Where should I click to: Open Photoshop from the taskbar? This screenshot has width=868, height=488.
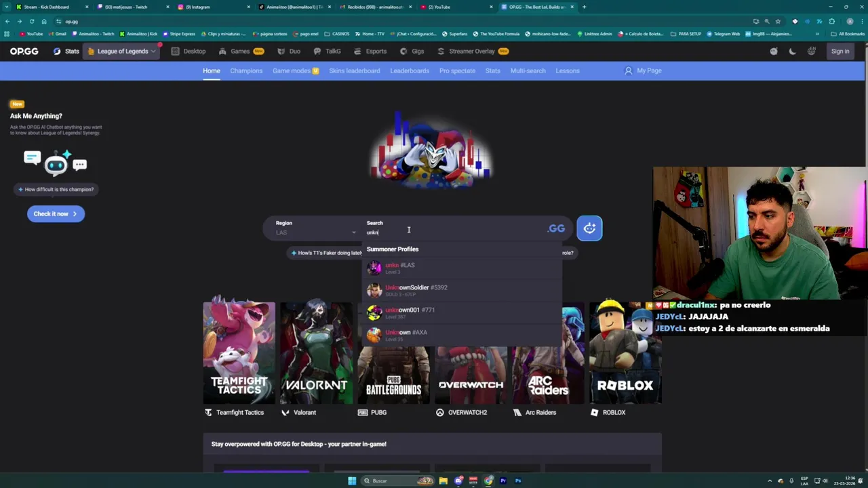(518, 481)
